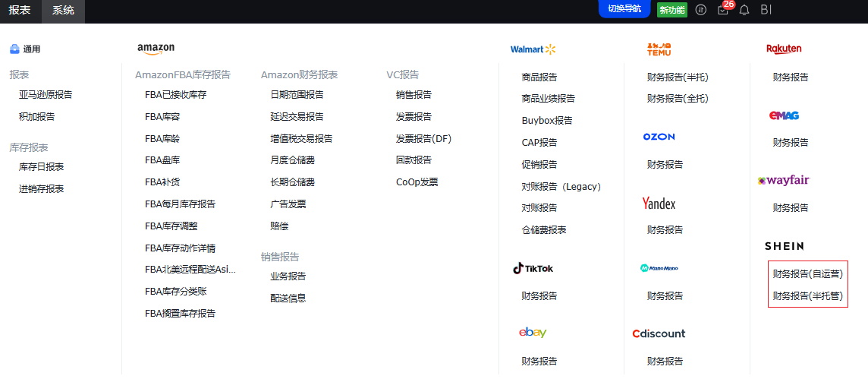Open TEMU 财务报告(全托)
This screenshot has width=868, height=379.
[x=678, y=99]
